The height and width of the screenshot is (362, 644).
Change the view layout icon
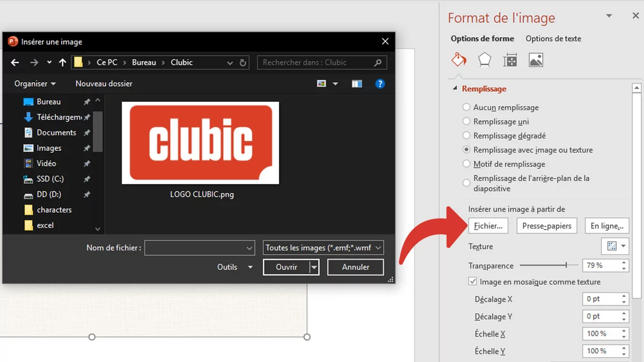tap(321, 84)
